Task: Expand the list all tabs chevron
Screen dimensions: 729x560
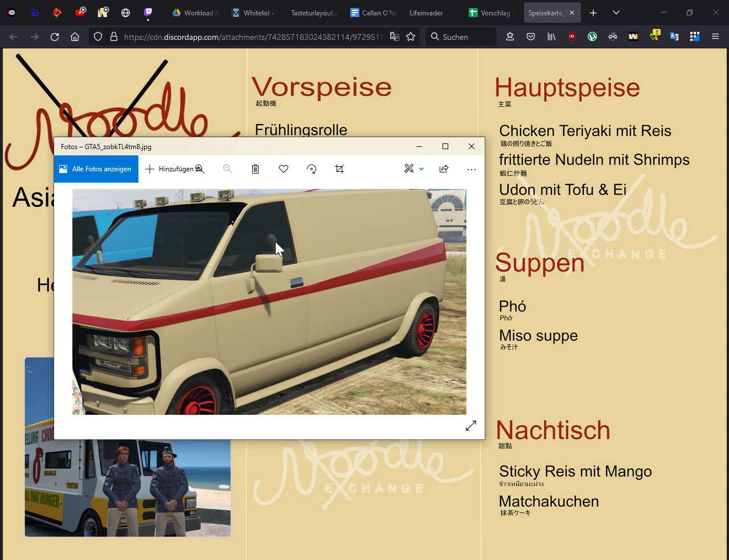Action: pos(616,13)
